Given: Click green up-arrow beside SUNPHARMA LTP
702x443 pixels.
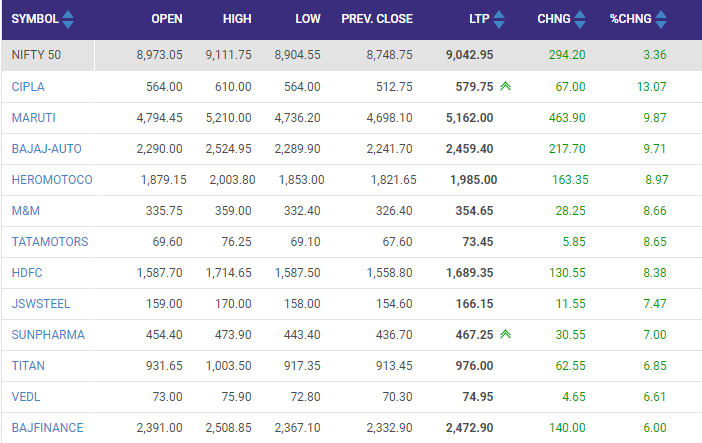Looking at the screenshot, I should point(507,335).
